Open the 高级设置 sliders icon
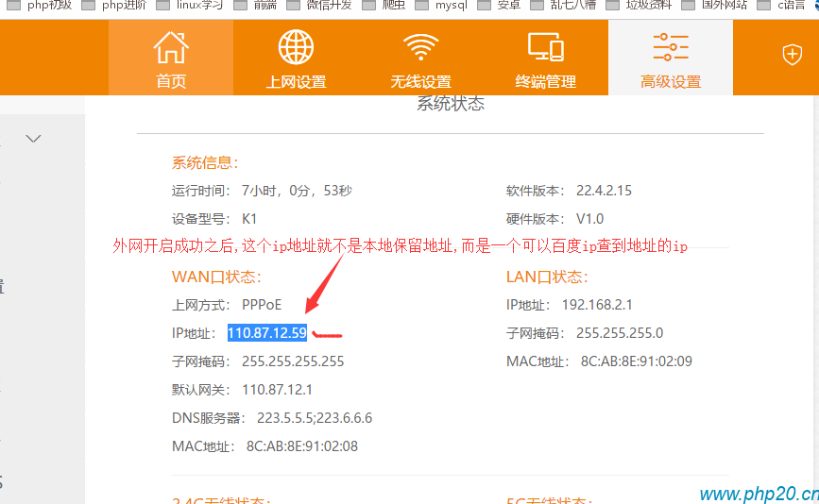The image size is (819, 504). click(x=671, y=47)
